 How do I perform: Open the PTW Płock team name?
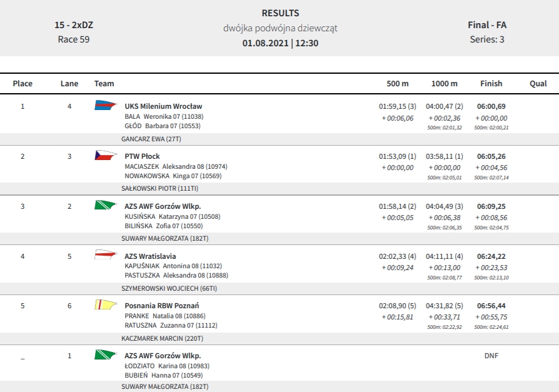142,156
